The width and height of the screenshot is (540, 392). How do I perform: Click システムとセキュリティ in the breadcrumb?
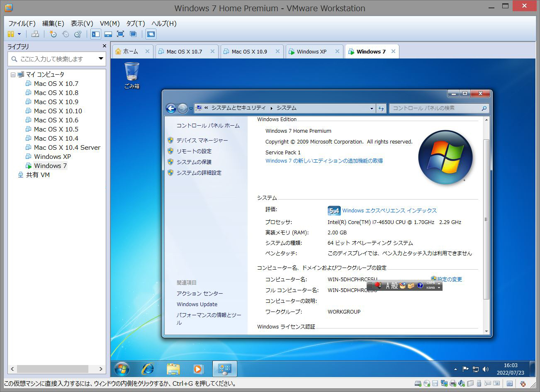click(238, 108)
